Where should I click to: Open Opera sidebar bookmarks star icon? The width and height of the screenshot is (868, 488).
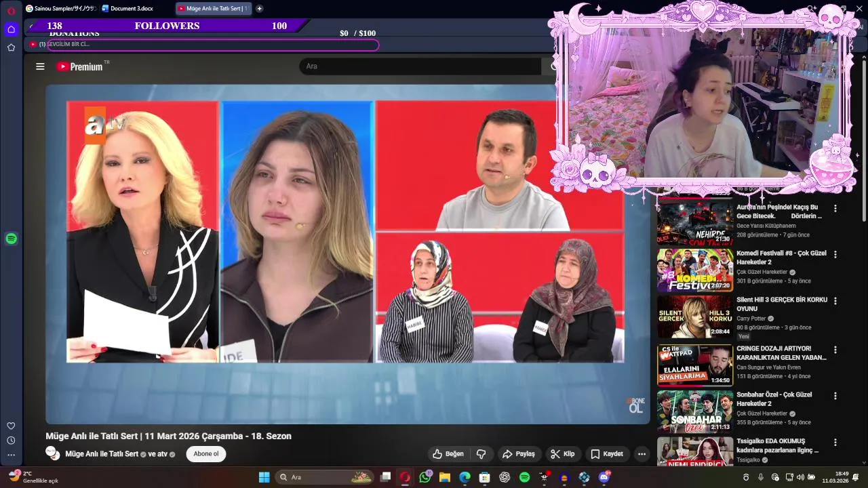11,47
